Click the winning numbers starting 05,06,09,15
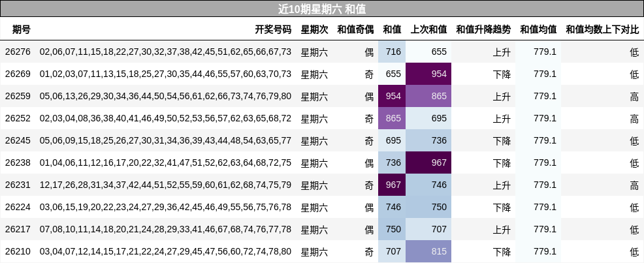This screenshot has height=263, width=644. click(x=165, y=141)
